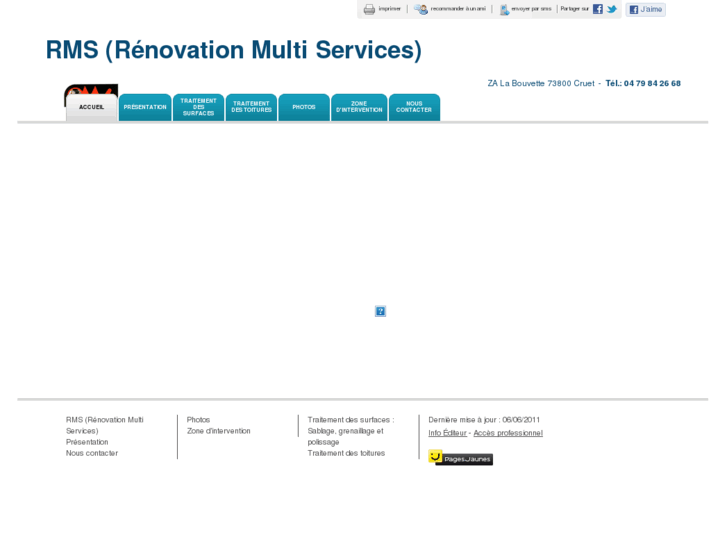Click the address ZA La Bouvette 73800 Cruet
This screenshot has height=545, width=727.
[541, 83]
